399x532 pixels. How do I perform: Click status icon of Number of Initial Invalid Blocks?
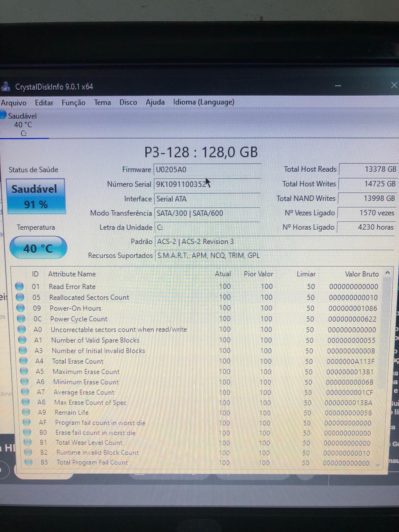click(x=23, y=350)
